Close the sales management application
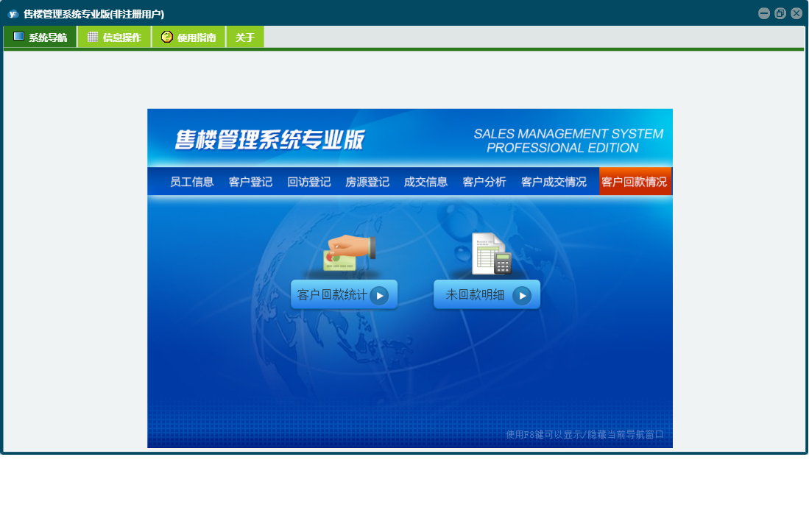Screen dimensions: 809x532 click(x=796, y=13)
